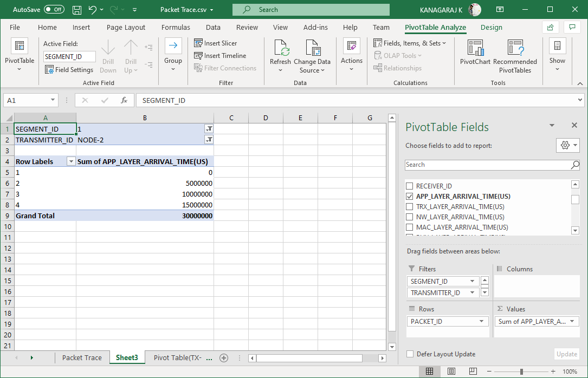Open TRANSMITTER_ID dropdown in Filters area
The width and height of the screenshot is (588, 378).
pyautogui.click(x=472, y=292)
